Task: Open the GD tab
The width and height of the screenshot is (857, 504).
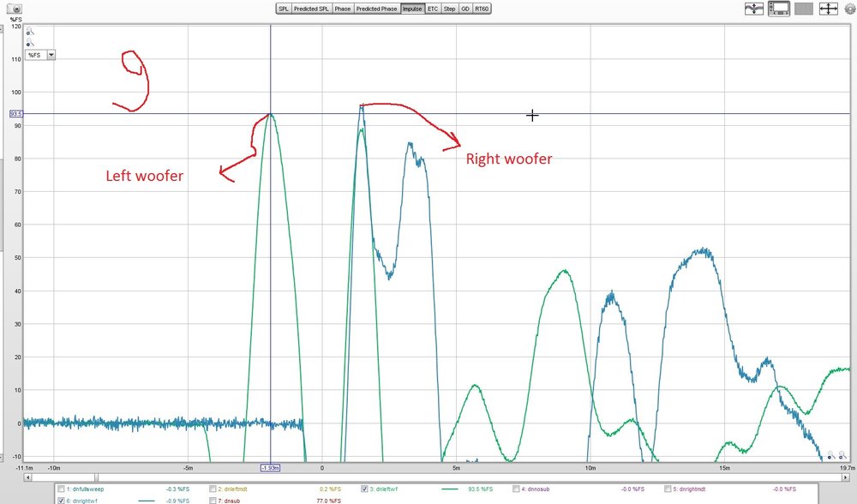Action: pos(465,9)
